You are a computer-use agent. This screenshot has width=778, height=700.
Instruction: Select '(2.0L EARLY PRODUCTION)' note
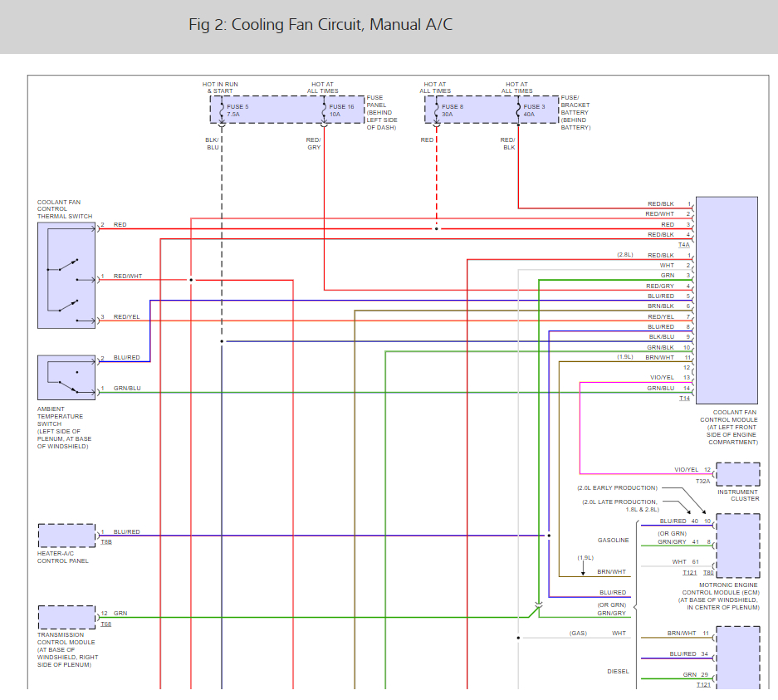pos(617,488)
